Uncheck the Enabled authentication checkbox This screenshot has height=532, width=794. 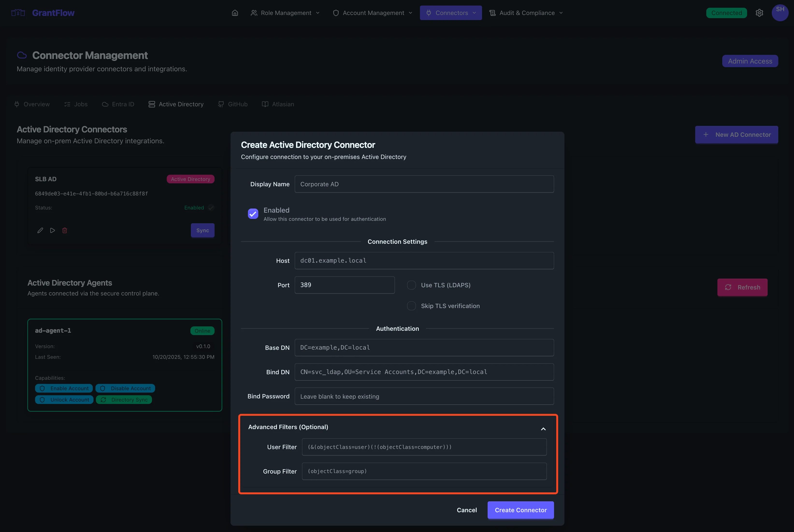(x=253, y=214)
